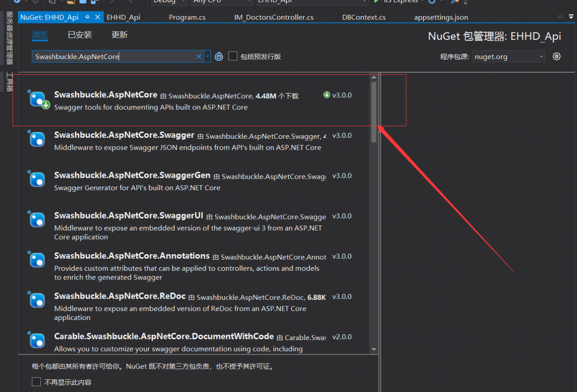
Task: Click the package list scroll-down arrow
Action: 374,349
